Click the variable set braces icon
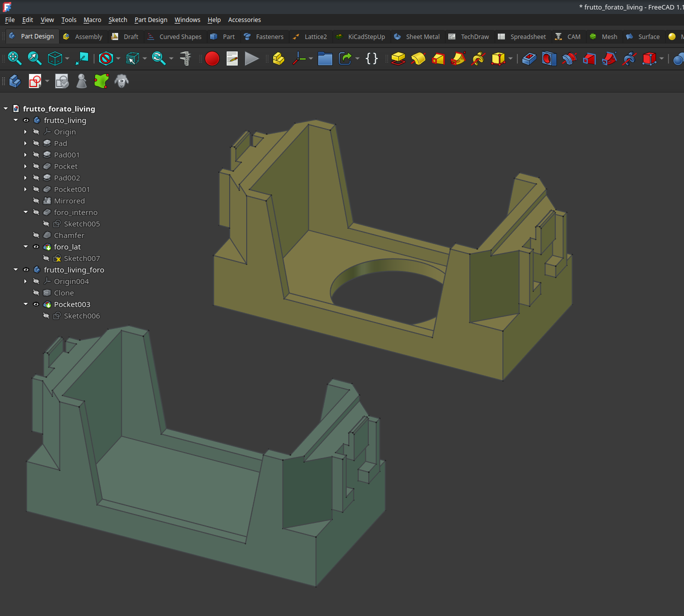Image resolution: width=684 pixels, height=616 pixels. point(372,58)
